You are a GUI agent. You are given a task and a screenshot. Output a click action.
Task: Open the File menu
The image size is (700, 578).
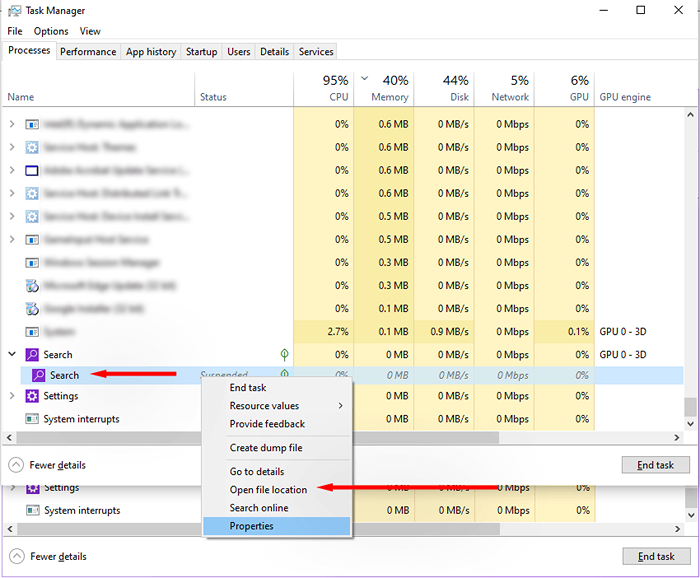click(x=15, y=31)
